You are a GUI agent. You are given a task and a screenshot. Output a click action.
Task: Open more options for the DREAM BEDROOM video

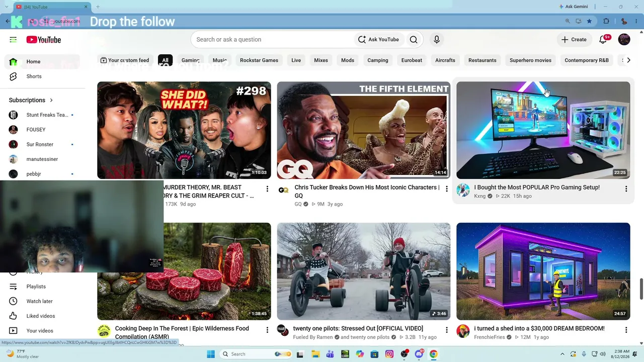(626, 330)
